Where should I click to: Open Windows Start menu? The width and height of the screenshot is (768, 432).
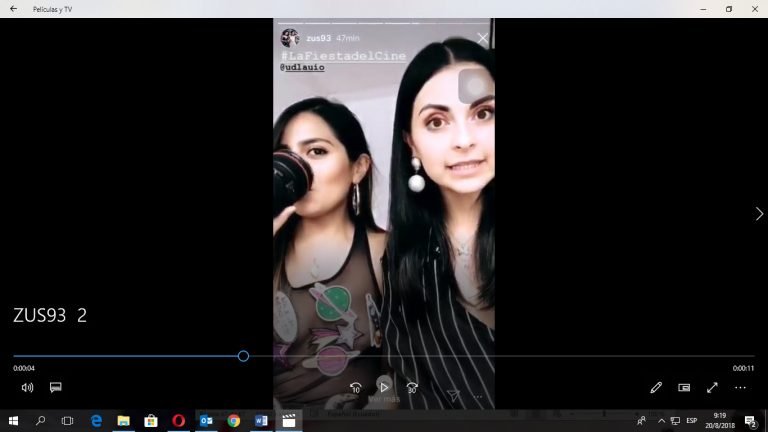13,421
